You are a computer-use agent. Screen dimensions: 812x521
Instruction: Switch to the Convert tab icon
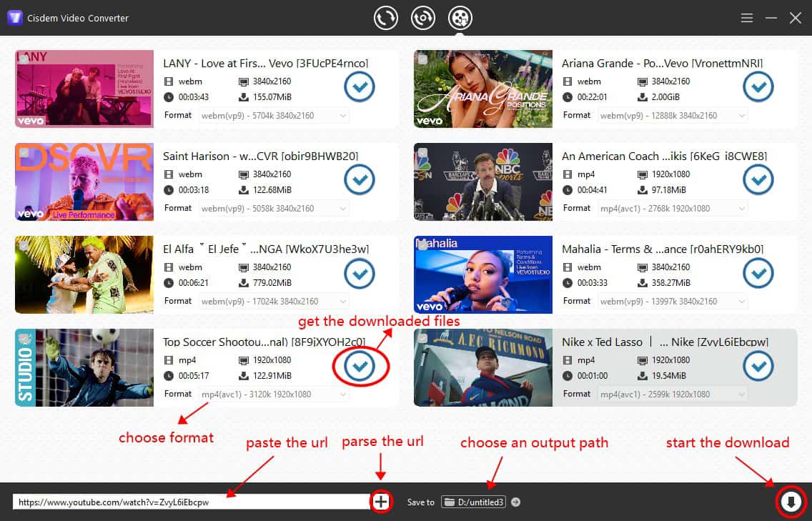pos(386,18)
